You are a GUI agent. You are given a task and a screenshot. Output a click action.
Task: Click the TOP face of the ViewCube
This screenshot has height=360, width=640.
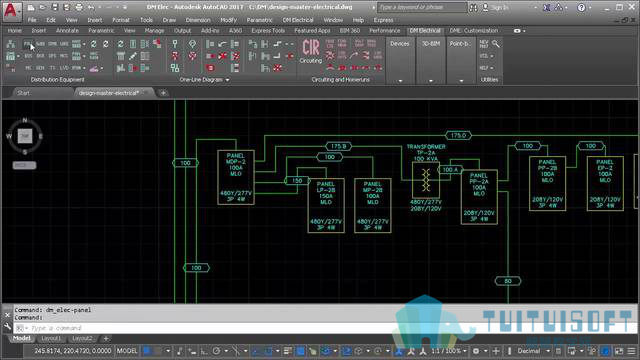coord(25,136)
